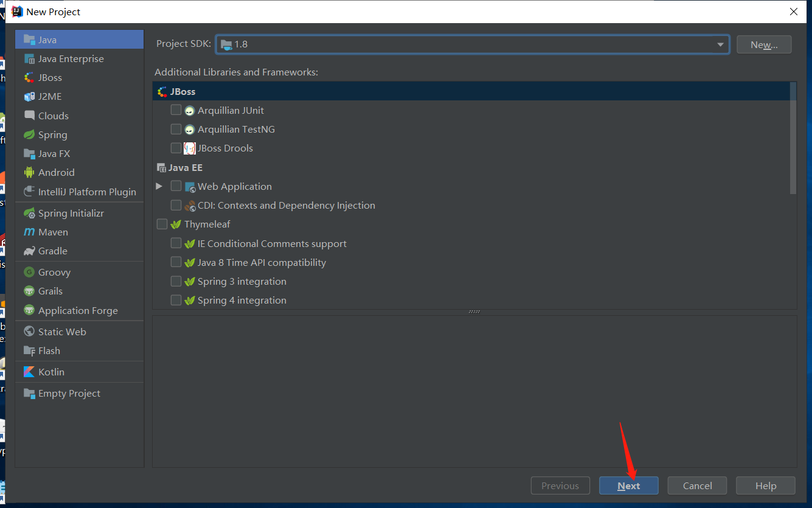
Task: Open the Project SDK dropdown
Action: (720, 44)
